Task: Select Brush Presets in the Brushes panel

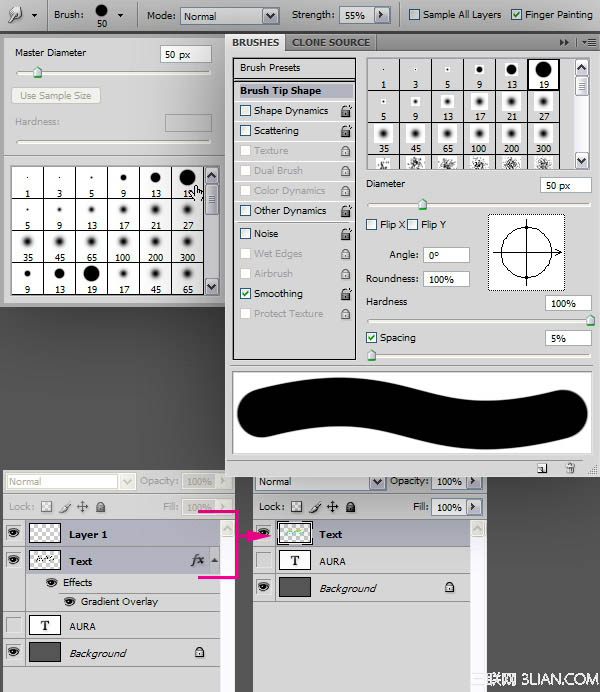Action: [294, 68]
